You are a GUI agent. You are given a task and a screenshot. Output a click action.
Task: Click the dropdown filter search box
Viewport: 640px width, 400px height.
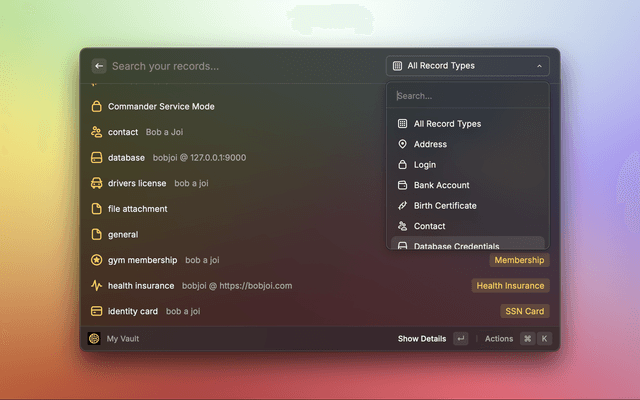[468, 96]
